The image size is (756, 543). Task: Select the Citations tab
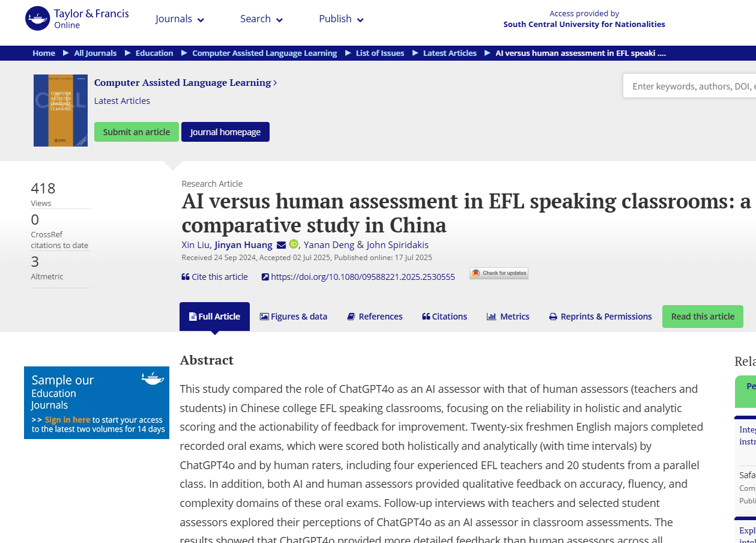[444, 317]
